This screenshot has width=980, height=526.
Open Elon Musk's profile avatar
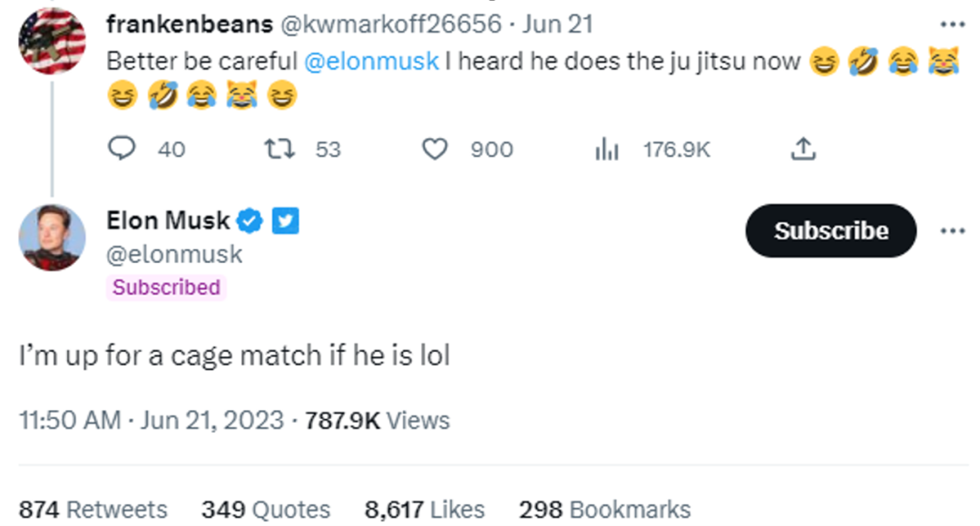point(52,238)
